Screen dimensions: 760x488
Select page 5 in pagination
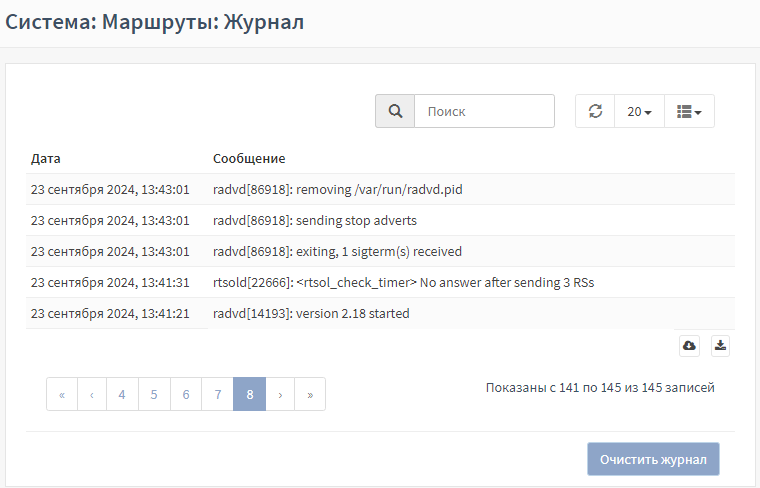[154, 394]
